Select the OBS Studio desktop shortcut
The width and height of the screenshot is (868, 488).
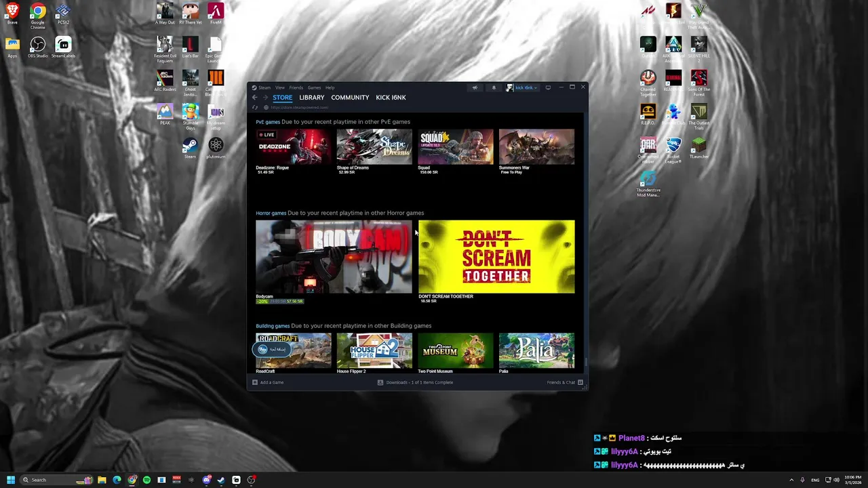point(37,47)
